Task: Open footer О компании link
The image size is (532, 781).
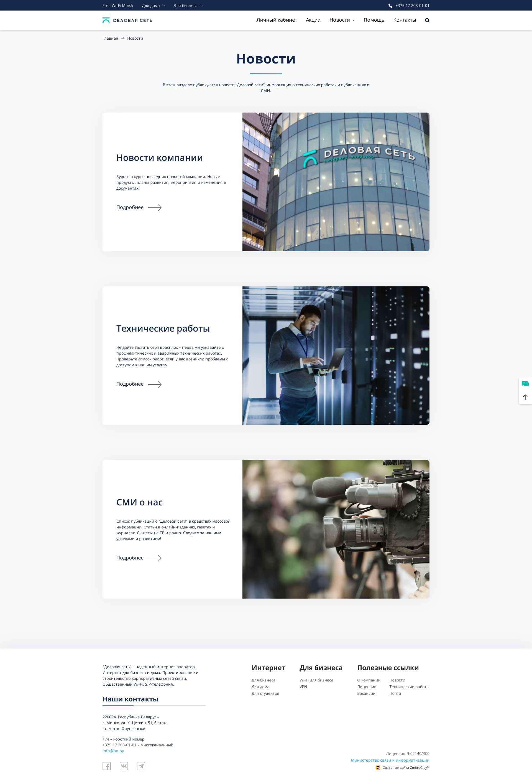Action: coord(369,680)
